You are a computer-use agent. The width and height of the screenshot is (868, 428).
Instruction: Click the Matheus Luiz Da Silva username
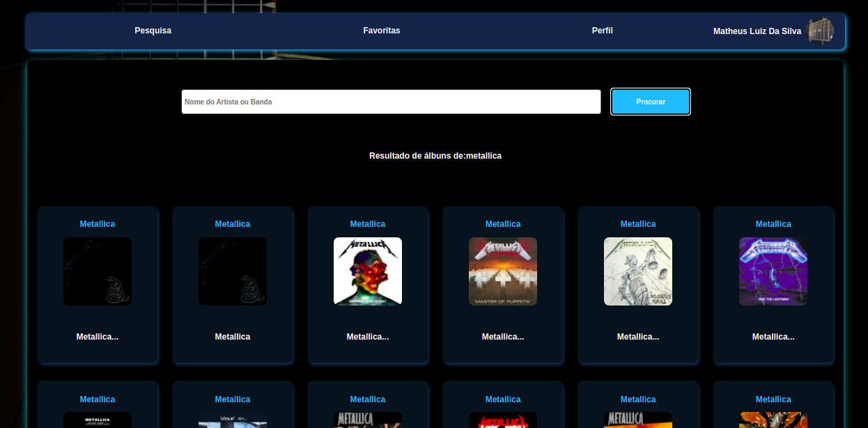point(757,31)
